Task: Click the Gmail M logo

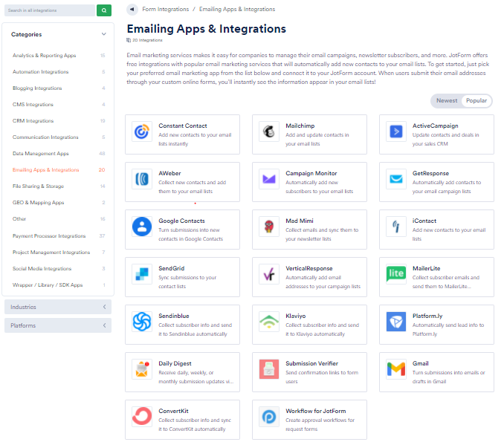Action: click(395, 369)
